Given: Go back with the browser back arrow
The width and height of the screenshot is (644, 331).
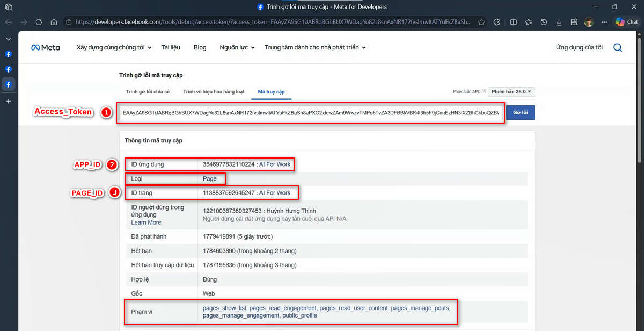Looking at the screenshot, I should (x=8, y=22).
